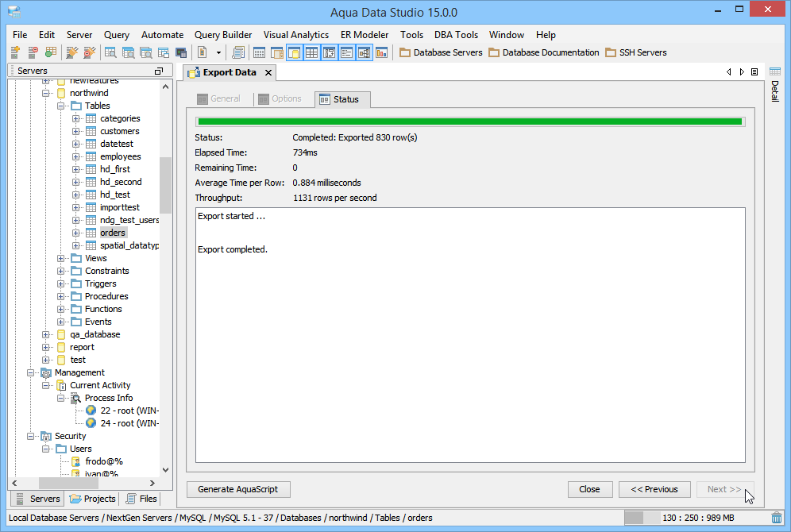Open dropdown arrow next to document icon
Screen dimensions: 791x532
pos(218,52)
